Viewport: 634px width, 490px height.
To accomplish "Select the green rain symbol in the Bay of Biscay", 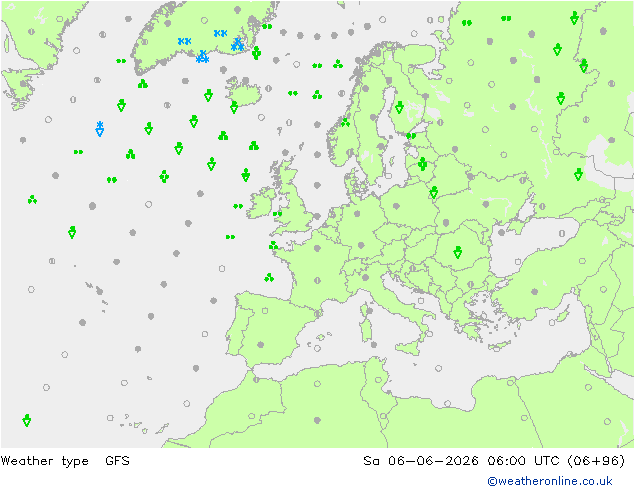I will click(x=269, y=277).
